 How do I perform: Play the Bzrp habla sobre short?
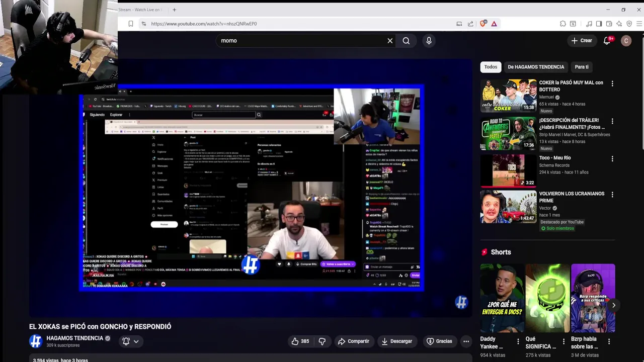click(x=593, y=298)
